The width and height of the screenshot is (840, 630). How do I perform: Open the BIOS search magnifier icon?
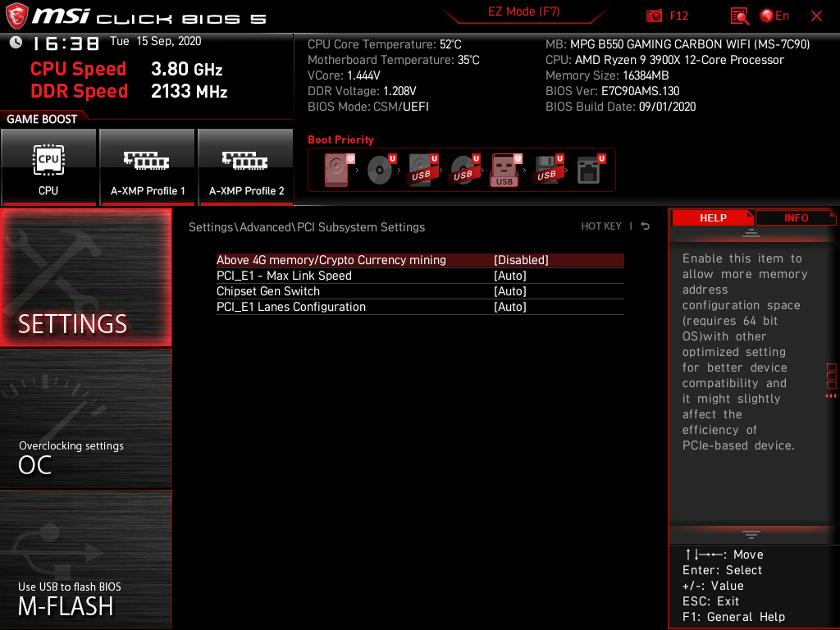coord(739,16)
